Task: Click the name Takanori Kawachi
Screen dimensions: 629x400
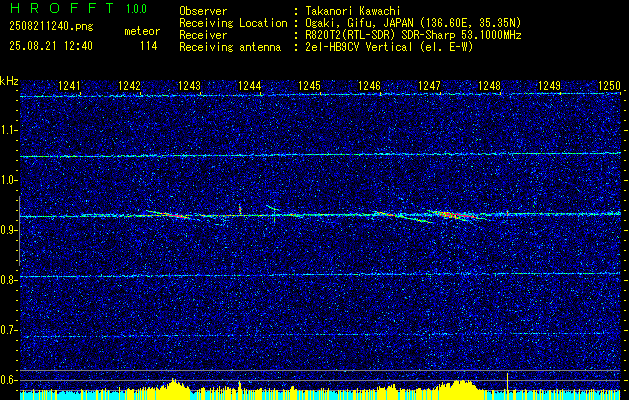Action: (353, 11)
